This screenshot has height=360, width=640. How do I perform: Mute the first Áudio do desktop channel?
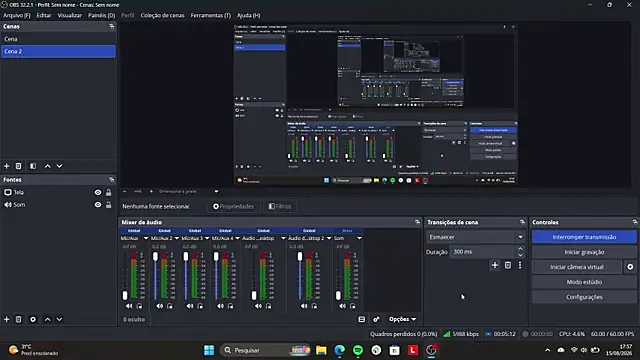258,306
